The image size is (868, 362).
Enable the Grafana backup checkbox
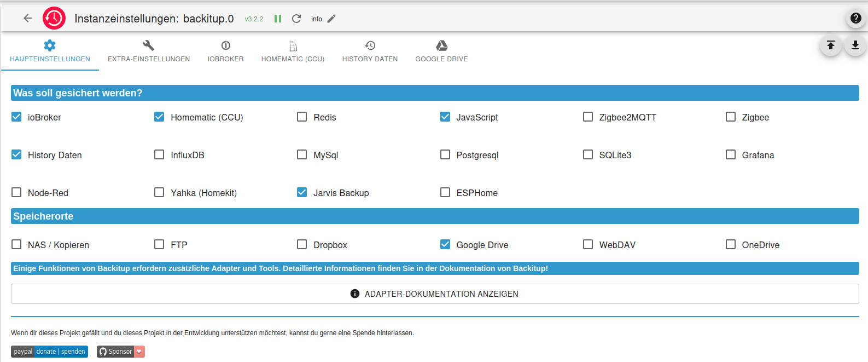731,154
